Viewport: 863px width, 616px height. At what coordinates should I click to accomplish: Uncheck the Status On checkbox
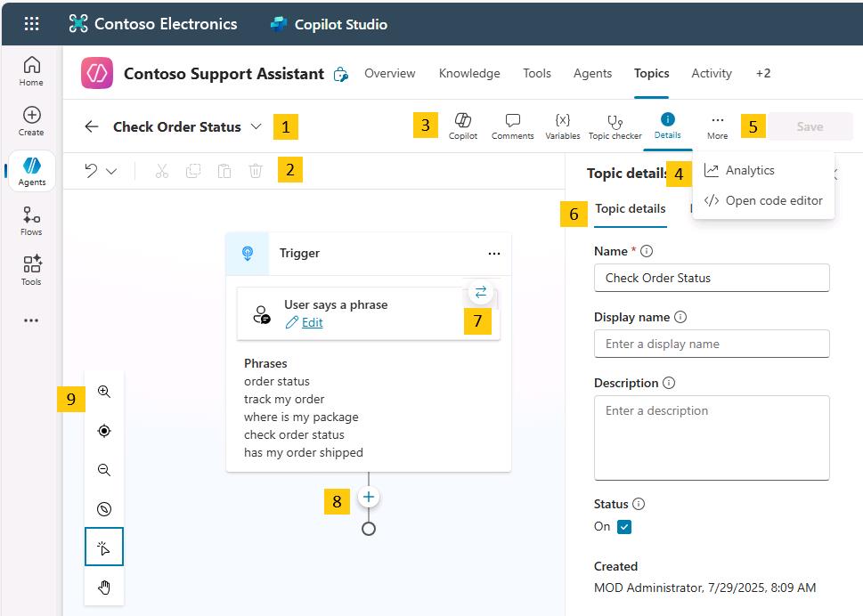click(624, 527)
